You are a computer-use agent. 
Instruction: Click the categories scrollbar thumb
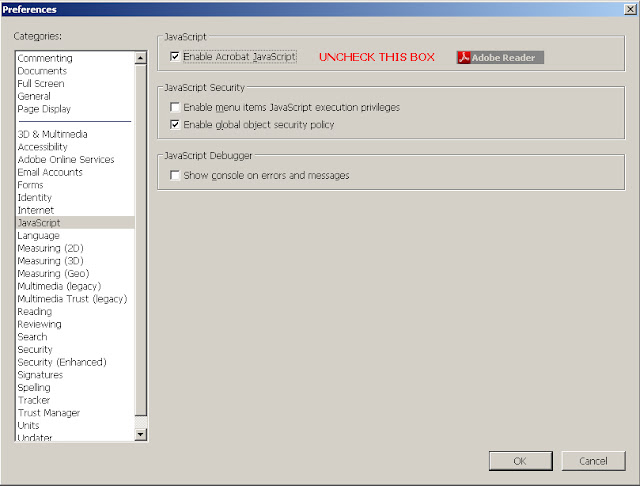pyautogui.click(x=140, y=240)
